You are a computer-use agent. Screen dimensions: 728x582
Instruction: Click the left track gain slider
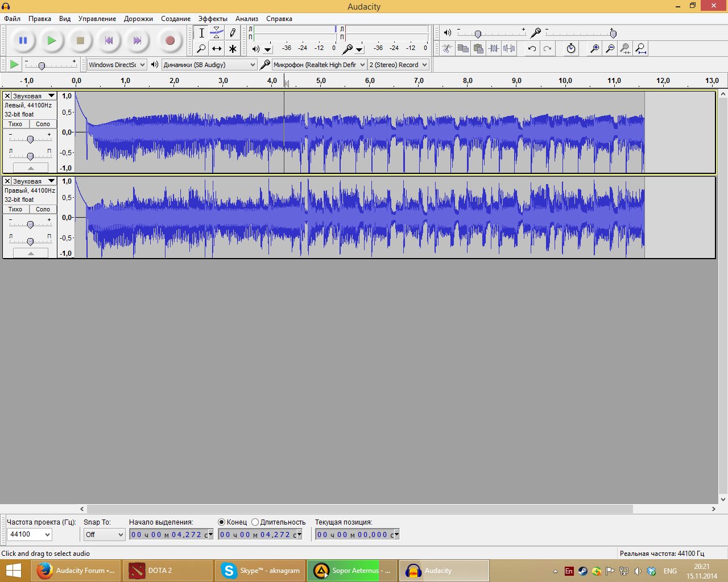(x=31, y=139)
